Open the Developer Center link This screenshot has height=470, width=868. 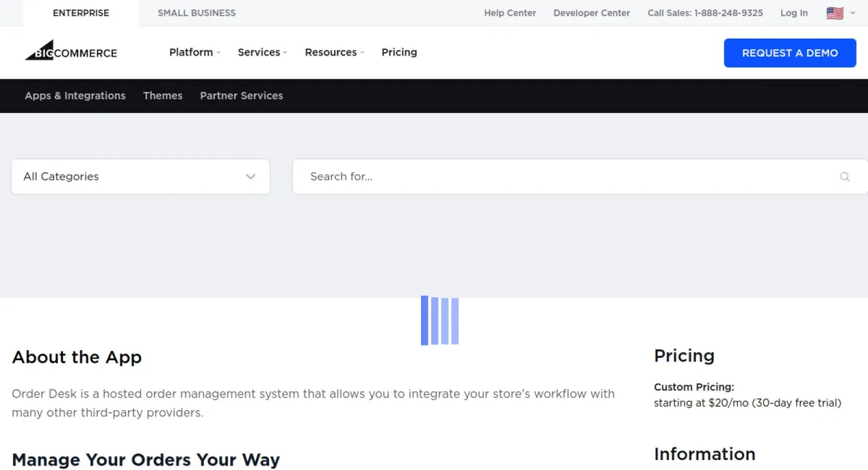[x=592, y=13]
